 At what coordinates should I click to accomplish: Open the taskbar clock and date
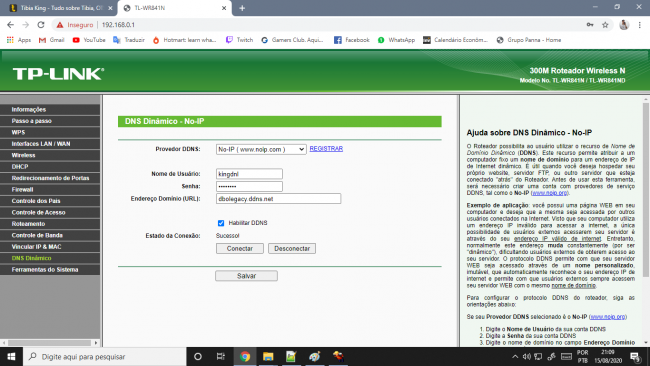[608, 356]
